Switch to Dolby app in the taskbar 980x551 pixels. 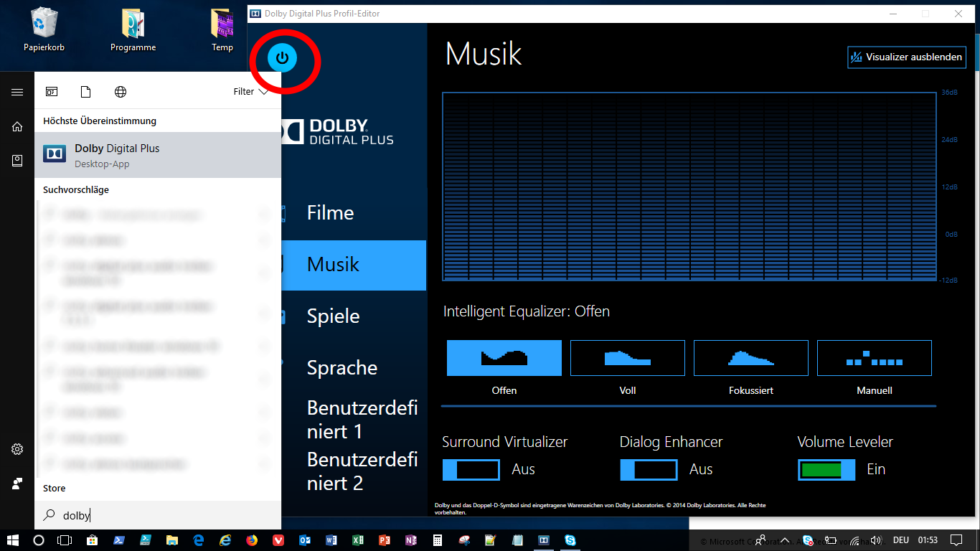pos(544,540)
